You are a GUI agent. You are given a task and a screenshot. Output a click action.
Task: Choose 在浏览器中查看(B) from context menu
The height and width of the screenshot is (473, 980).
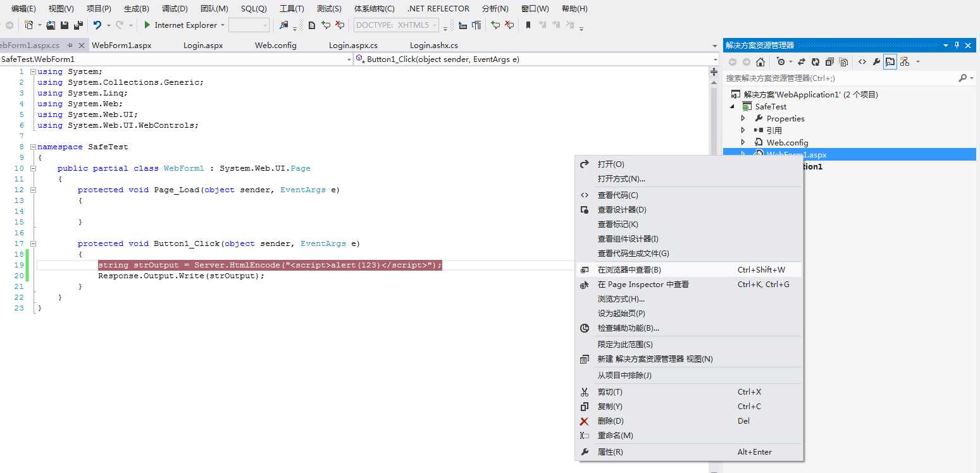[x=689, y=269]
